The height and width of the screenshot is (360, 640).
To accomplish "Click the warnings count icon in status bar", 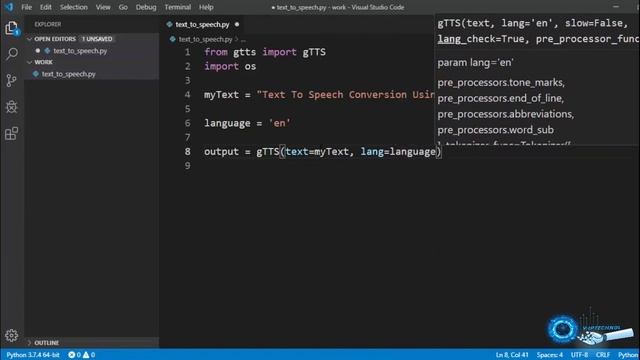I will coord(86,355).
